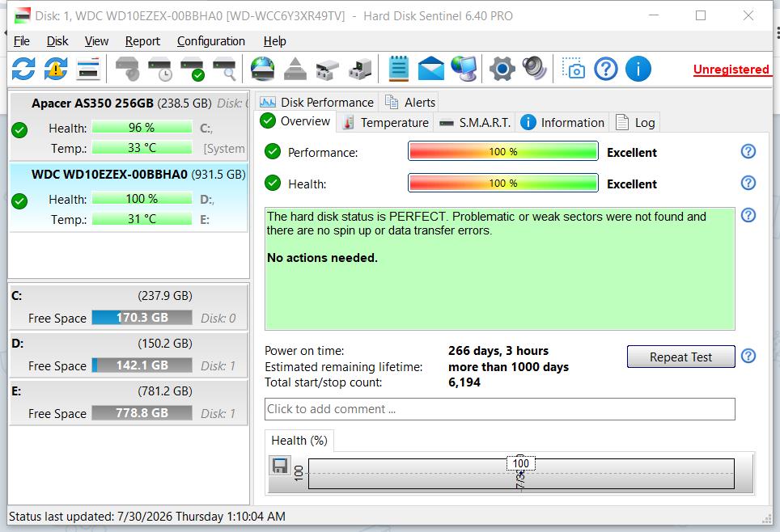Click the '266 days, 3 hours' power on value
The width and height of the screenshot is (780, 532).
pyautogui.click(x=498, y=351)
